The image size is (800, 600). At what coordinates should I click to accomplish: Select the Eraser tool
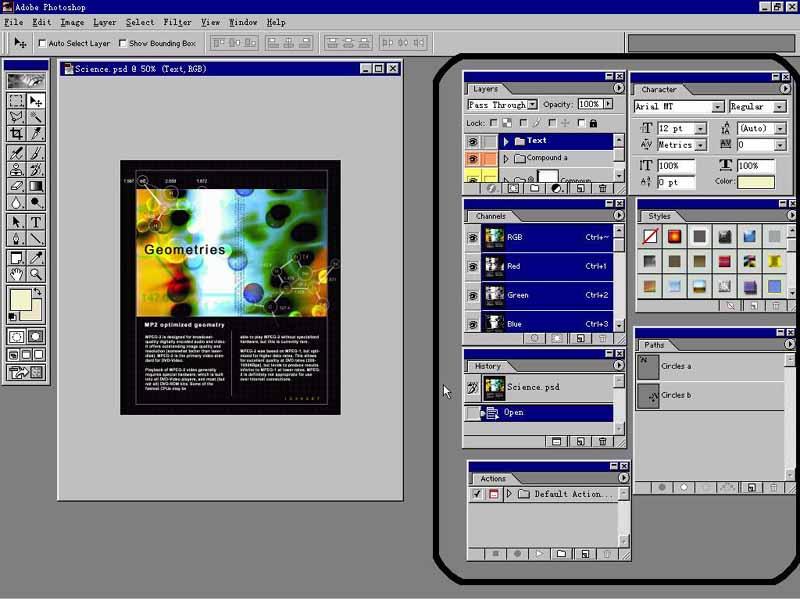pyautogui.click(x=16, y=186)
